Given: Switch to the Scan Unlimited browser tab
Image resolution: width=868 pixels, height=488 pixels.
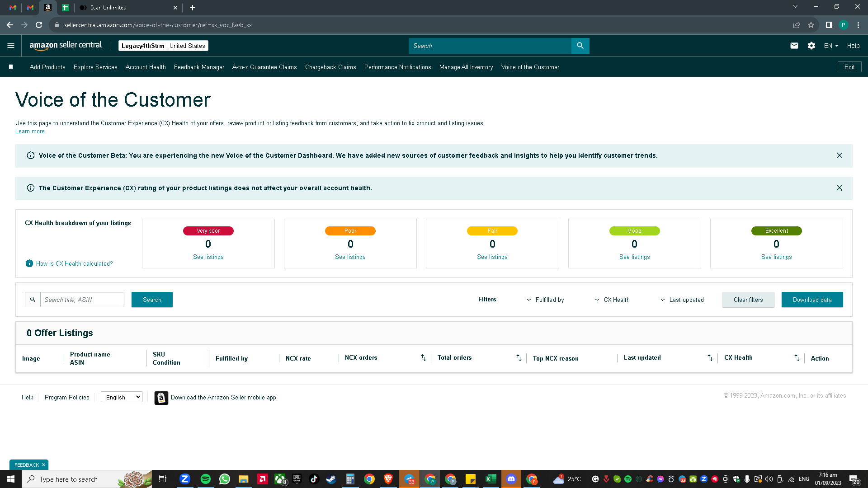Looking at the screenshot, I should [127, 8].
